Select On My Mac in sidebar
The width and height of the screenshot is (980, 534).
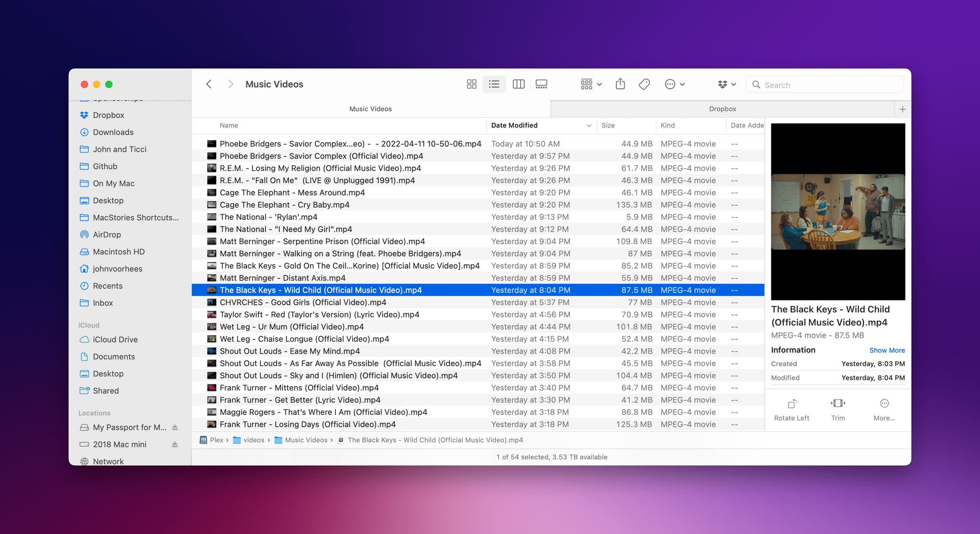(x=114, y=183)
